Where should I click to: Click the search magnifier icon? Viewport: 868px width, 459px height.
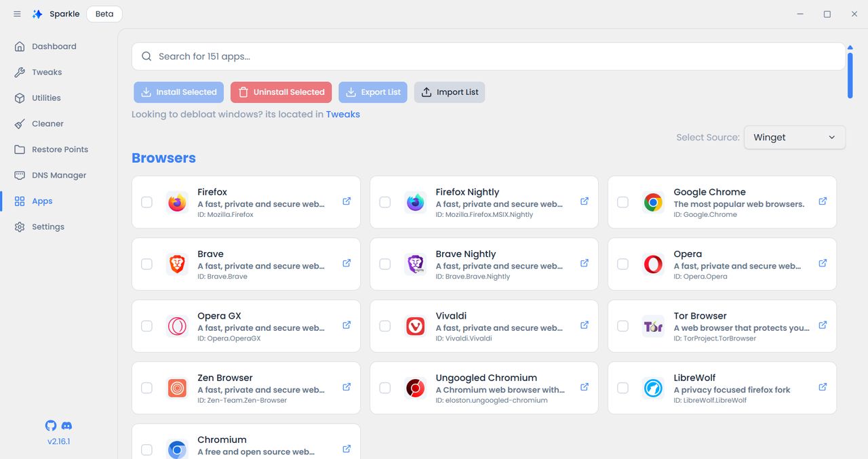coord(146,56)
